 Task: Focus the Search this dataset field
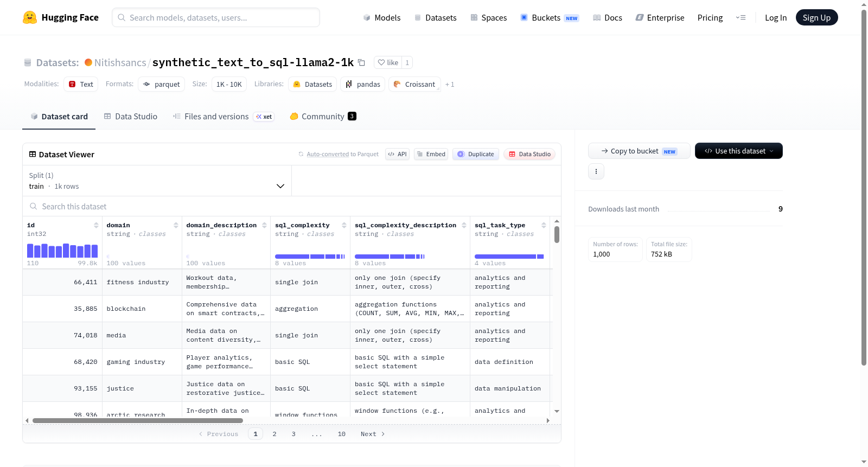(x=292, y=206)
